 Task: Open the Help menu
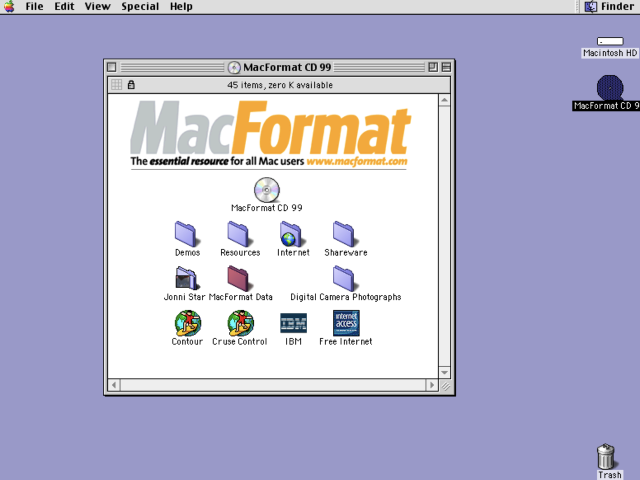tap(181, 7)
